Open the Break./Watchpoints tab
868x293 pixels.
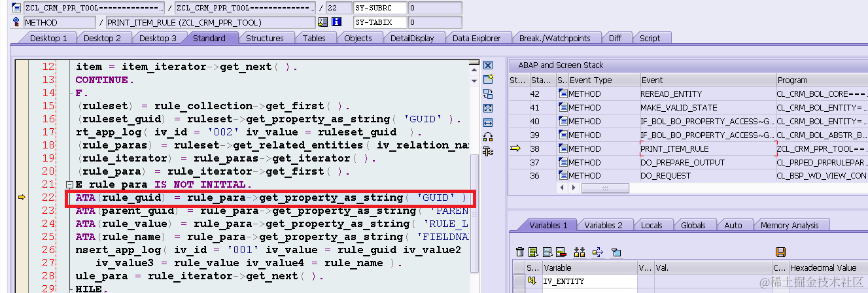click(x=555, y=38)
